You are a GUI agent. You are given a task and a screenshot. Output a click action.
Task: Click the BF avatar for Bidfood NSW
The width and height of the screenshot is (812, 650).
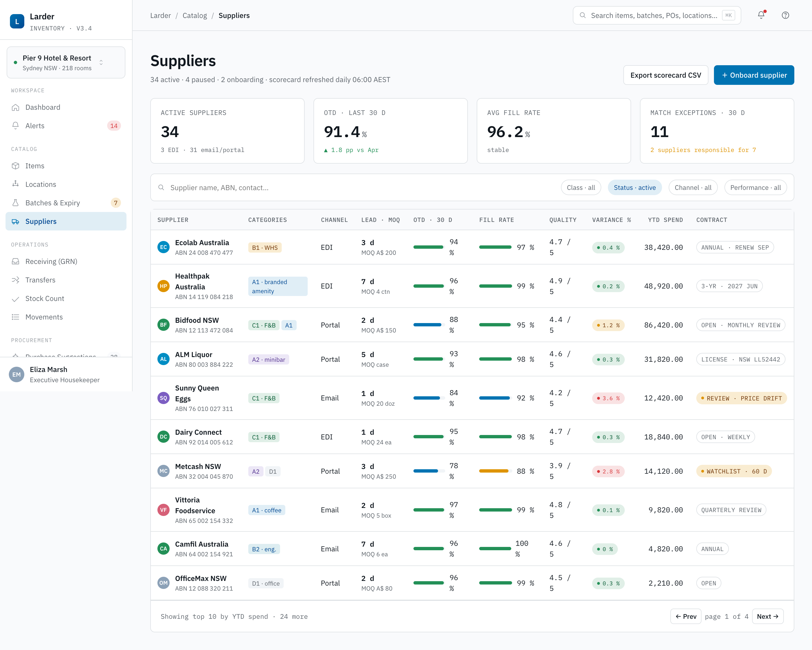164,325
